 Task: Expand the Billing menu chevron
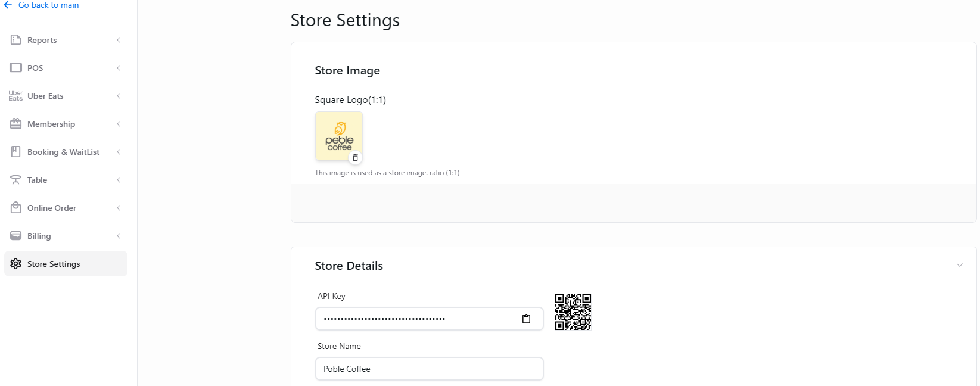pyautogui.click(x=119, y=236)
